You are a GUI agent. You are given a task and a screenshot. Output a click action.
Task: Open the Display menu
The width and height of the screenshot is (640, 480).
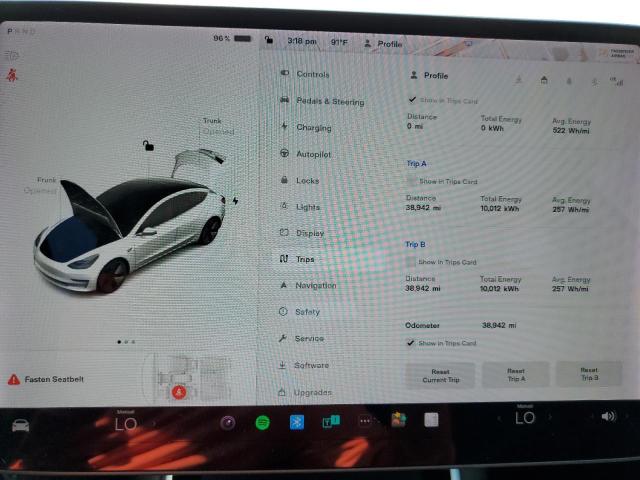(x=302, y=233)
